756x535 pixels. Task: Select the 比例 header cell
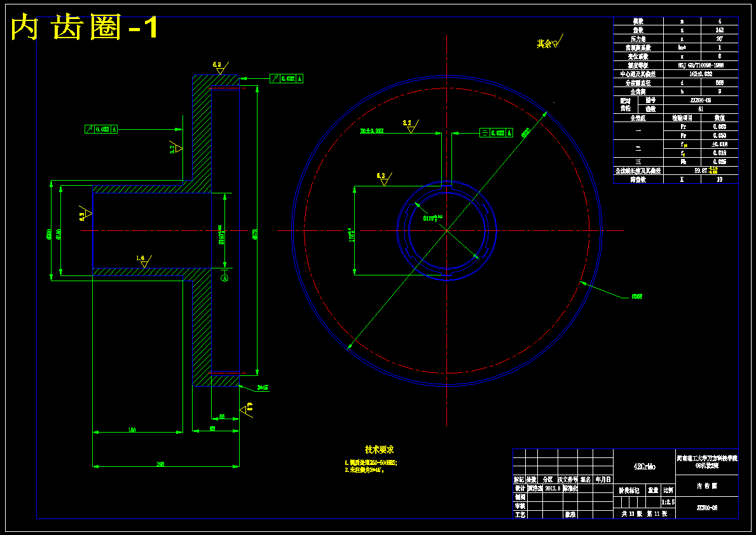point(668,490)
